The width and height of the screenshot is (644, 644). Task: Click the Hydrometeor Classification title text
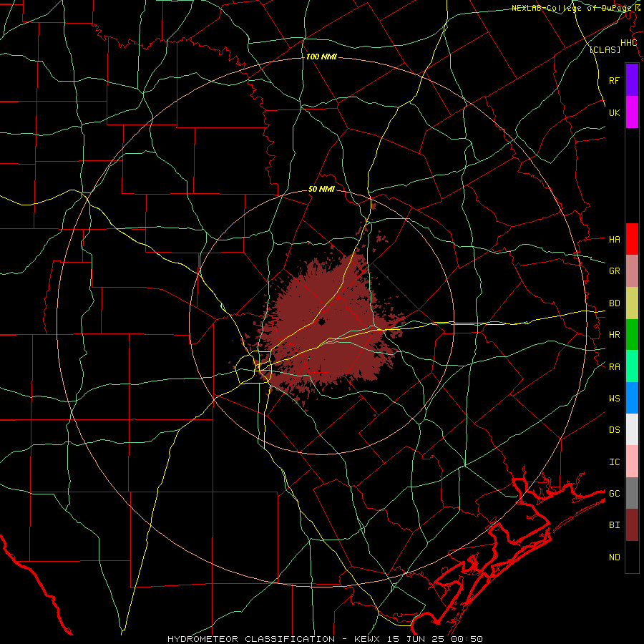(x=251, y=639)
